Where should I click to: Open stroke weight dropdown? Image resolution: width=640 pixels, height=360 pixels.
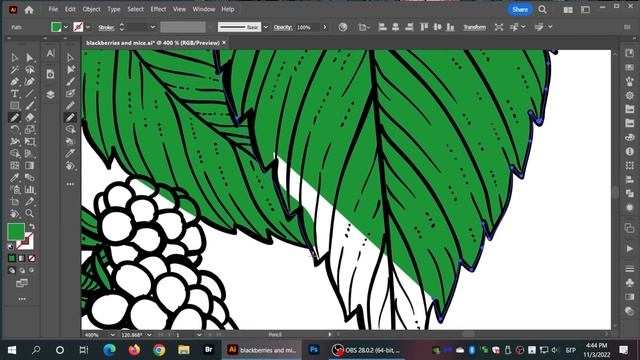tap(153, 27)
